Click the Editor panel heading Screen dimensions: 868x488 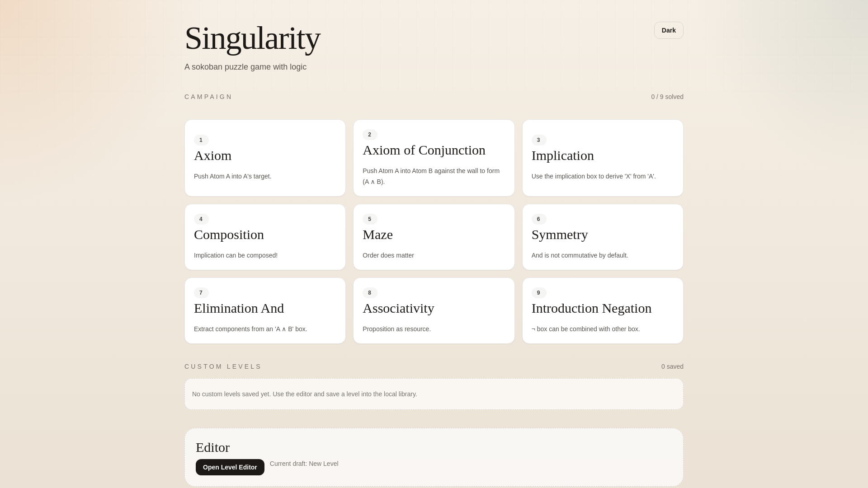click(x=212, y=447)
